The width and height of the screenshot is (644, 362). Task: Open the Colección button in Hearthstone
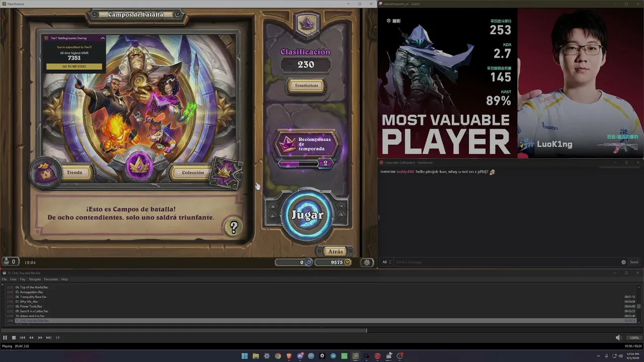click(x=193, y=172)
